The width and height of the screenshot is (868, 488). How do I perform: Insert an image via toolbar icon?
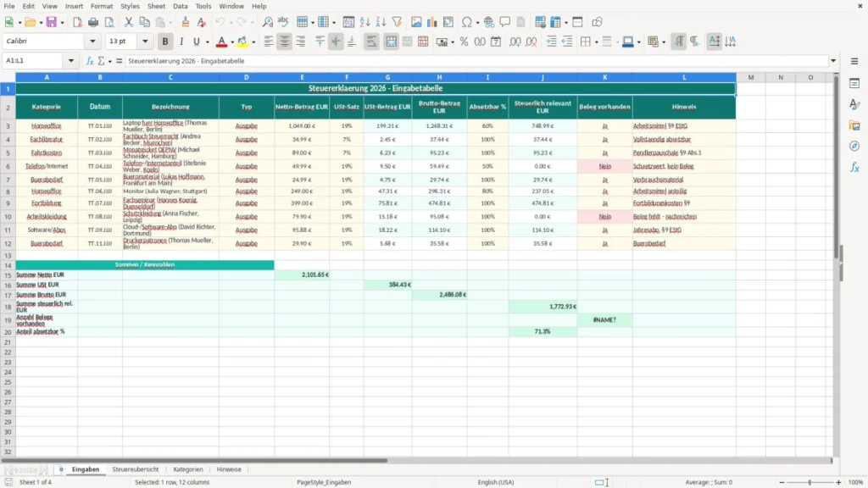416,22
